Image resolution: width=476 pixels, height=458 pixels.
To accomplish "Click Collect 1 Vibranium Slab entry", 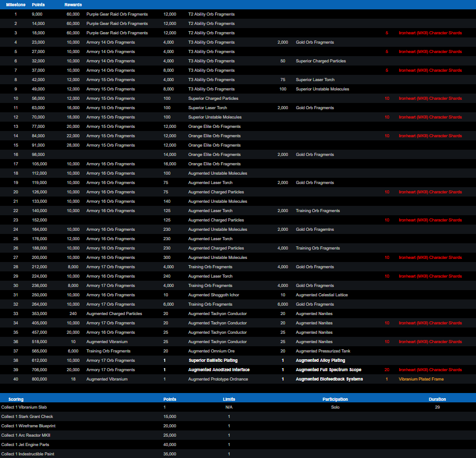I will (25, 408).
